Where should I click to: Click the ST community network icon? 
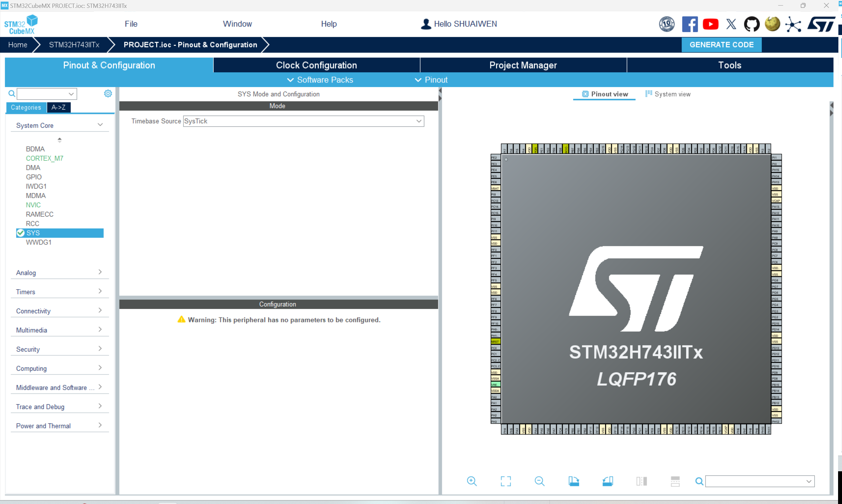793,25
